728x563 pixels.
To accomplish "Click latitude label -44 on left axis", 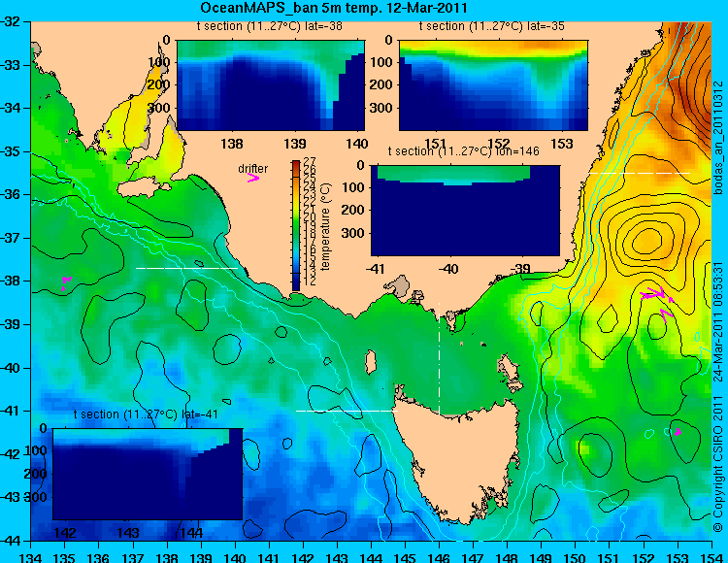I will pos(12,541).
